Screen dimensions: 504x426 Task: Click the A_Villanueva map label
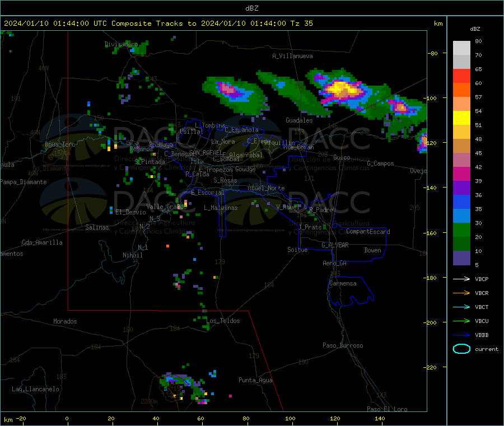tap(292, 56)
